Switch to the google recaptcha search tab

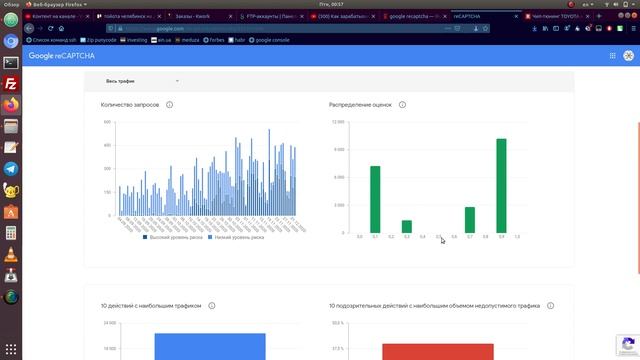click(414, 16)
